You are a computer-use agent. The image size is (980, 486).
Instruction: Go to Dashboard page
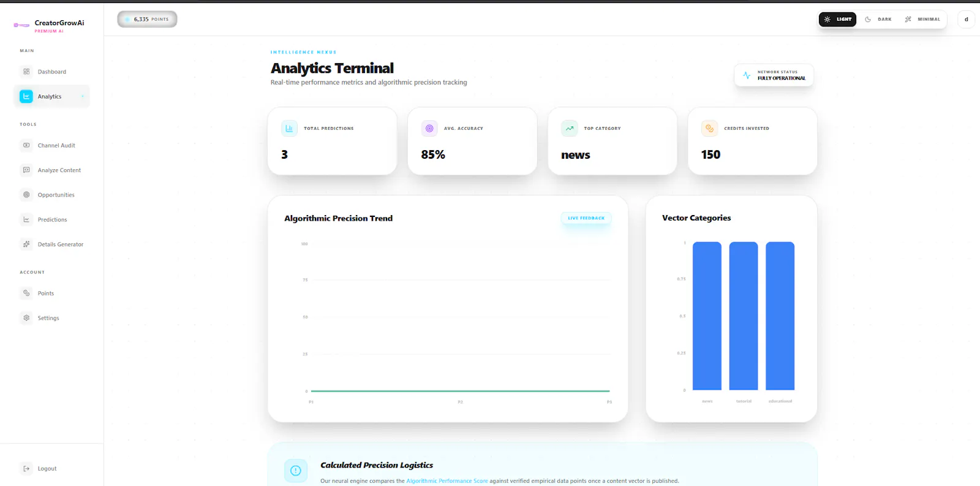(x=51, y=72)
